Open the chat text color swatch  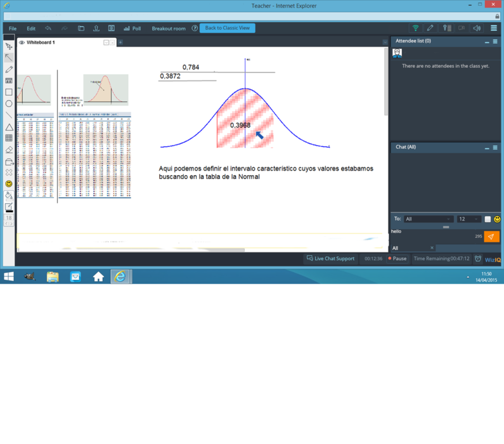(488, 219)
